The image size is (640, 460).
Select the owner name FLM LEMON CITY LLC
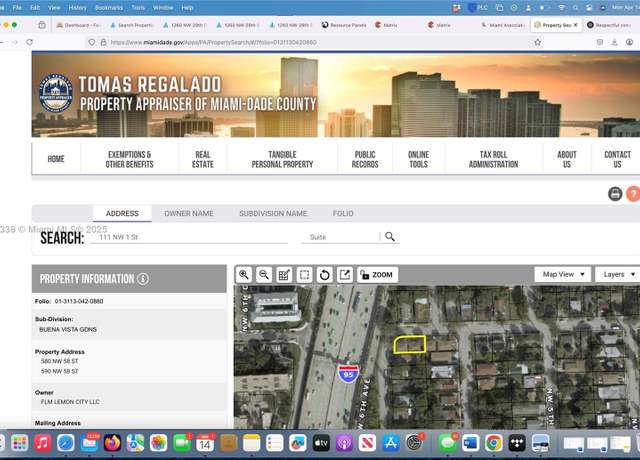[x=70, y=402]
